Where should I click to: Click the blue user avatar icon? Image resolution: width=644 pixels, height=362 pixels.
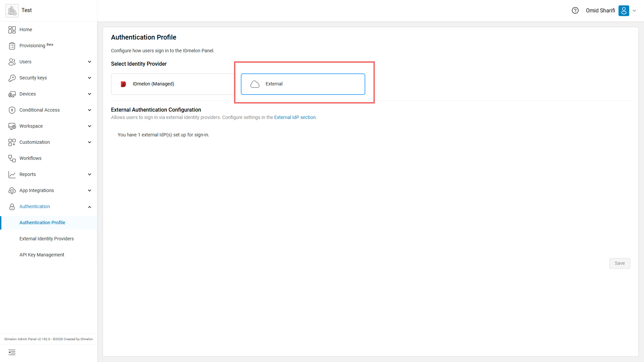624,10
